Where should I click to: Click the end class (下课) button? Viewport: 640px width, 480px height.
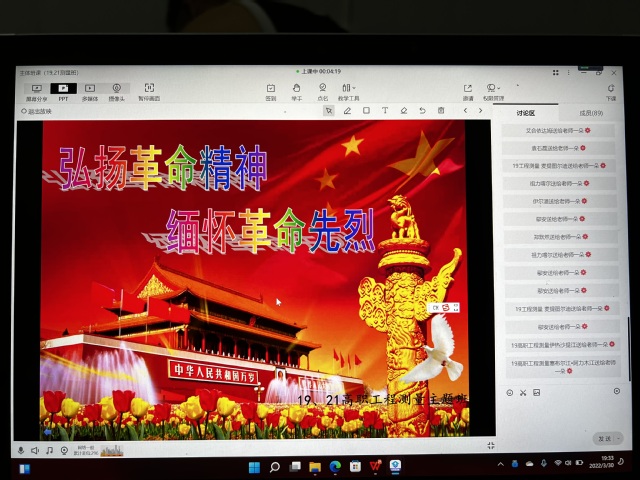click(x=611, y=91)
